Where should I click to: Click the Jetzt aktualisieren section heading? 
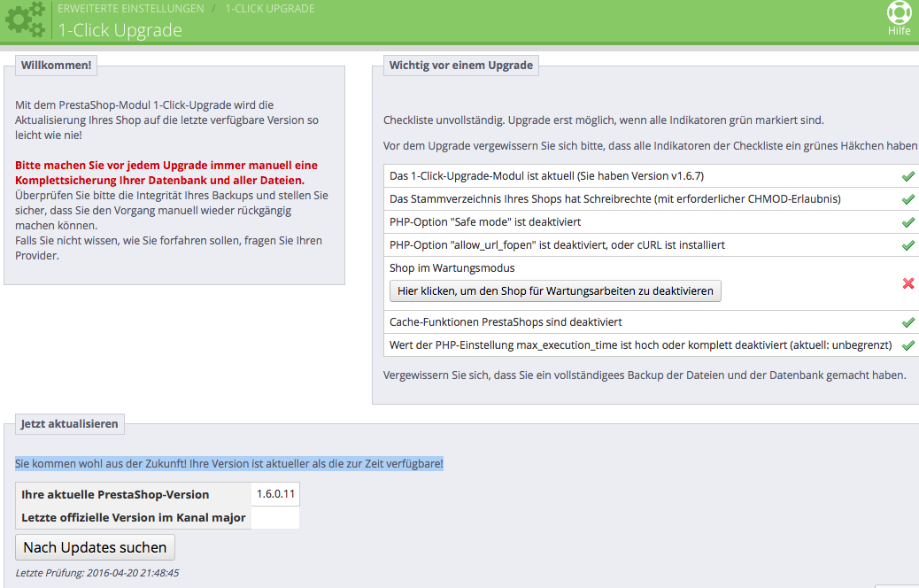[69, 424]
